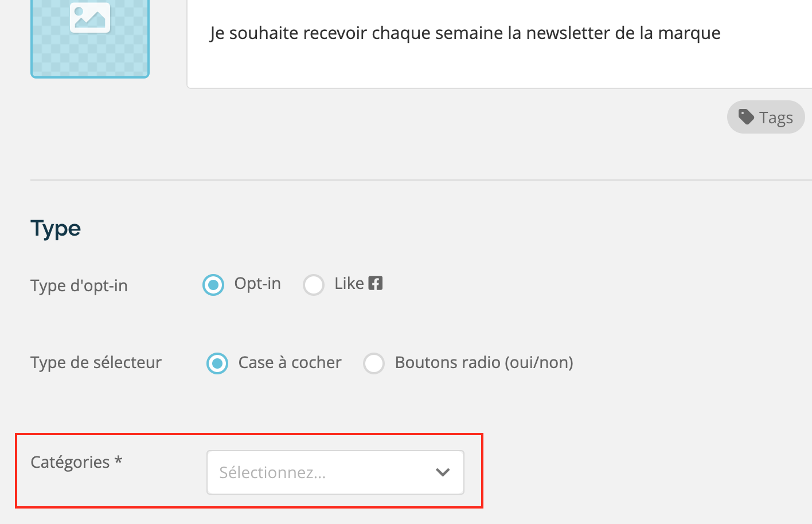Open the Tags button
Viewport: 812px width, 524px height.
coord(766,117)
